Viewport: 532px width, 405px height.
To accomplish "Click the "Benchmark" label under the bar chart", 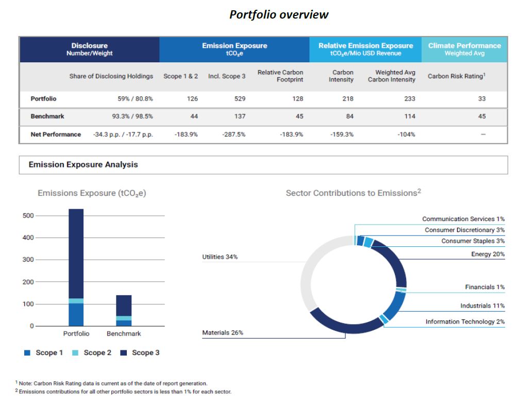I will coord(124,334).
